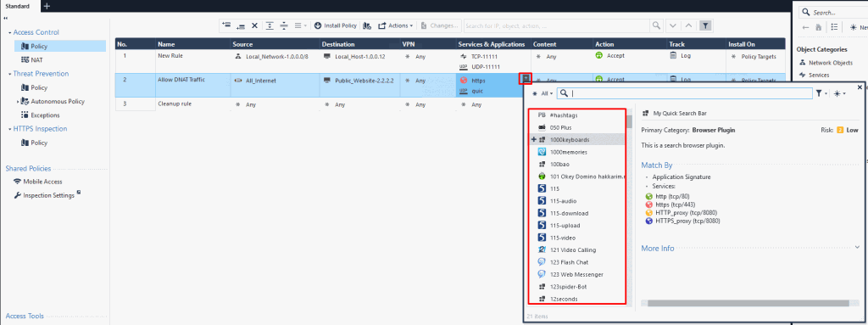Add rule below using toolbar icon

pos(240,25)
